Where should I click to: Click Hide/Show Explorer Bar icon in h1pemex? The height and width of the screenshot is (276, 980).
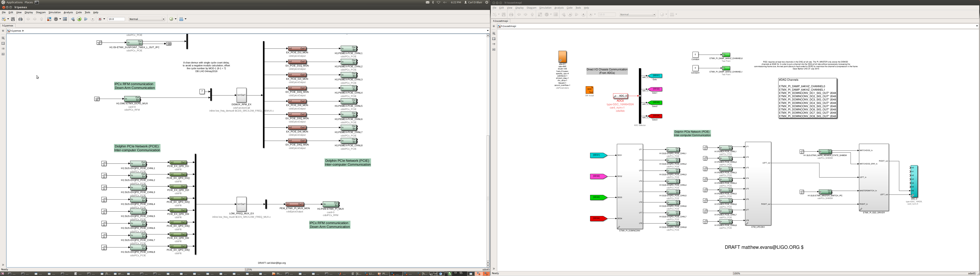coord(3,30)
